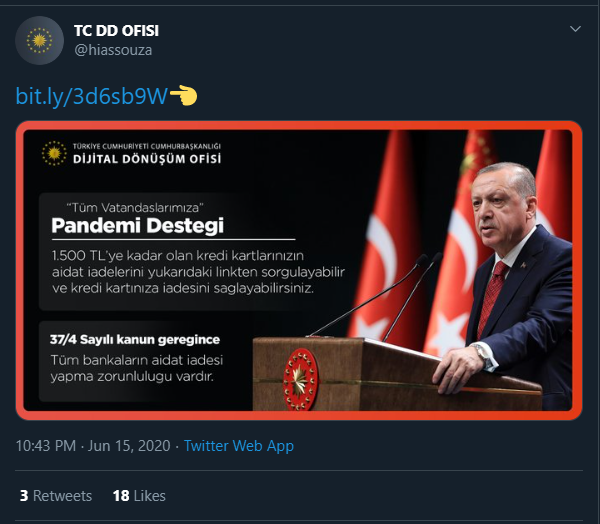Click the microphones on the podium
600x524 pixels.
pos(375,297)
